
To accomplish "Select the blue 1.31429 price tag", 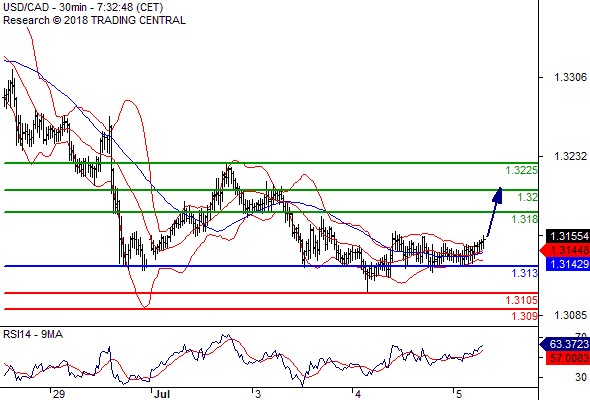I will coord(568,264).
